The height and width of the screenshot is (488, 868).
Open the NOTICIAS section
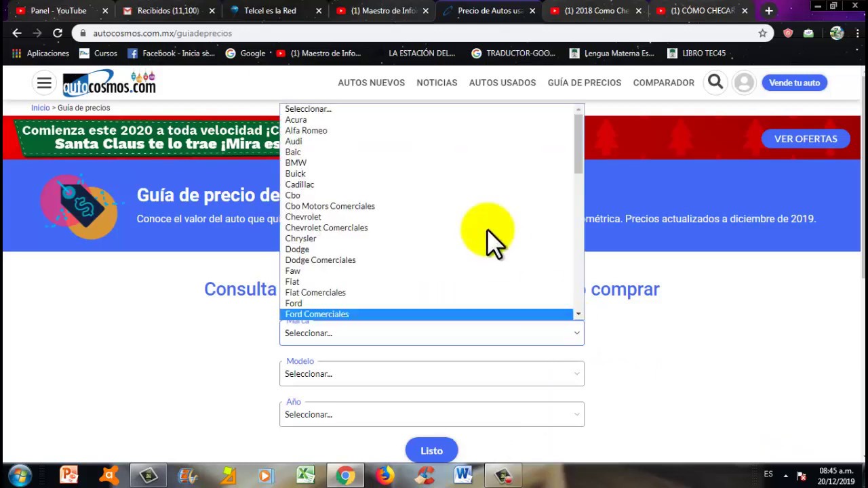pyautogui.click(x=437, y=83)
